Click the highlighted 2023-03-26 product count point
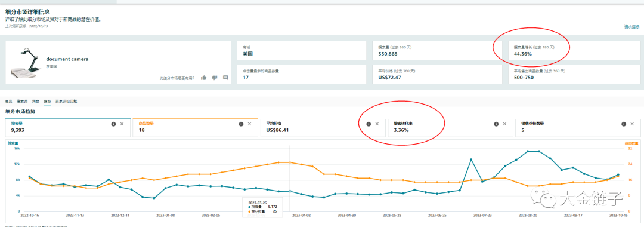The width and height of the screenshot is (644, 227). coord(290,162)
